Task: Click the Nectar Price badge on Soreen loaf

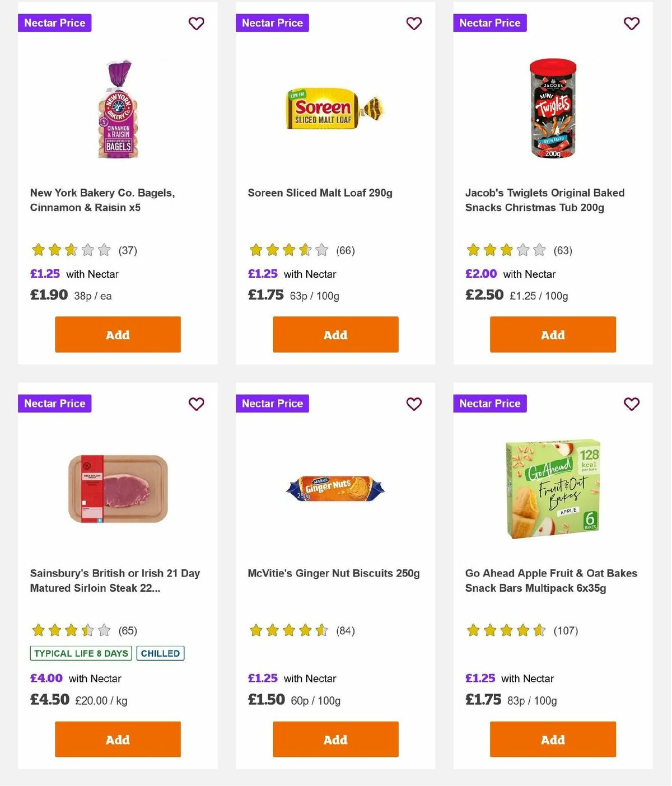Action: 272,23
